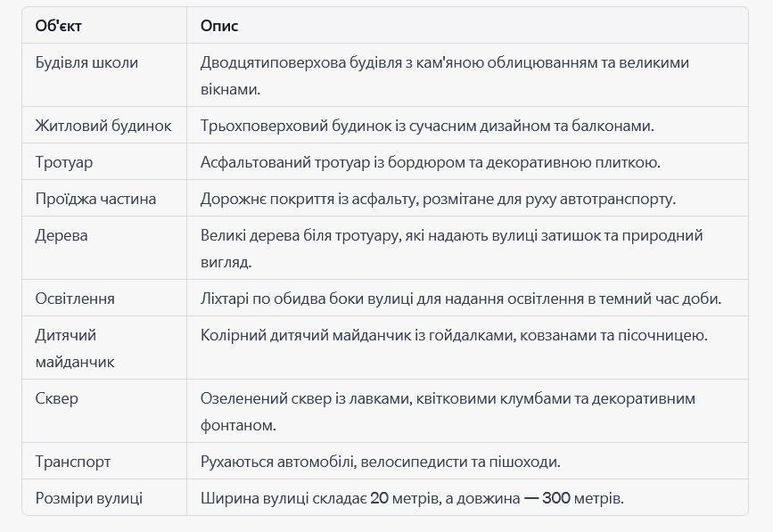Click the "Рухаються автомобілі" description text
773x532 pixels.
coord(381,462)
